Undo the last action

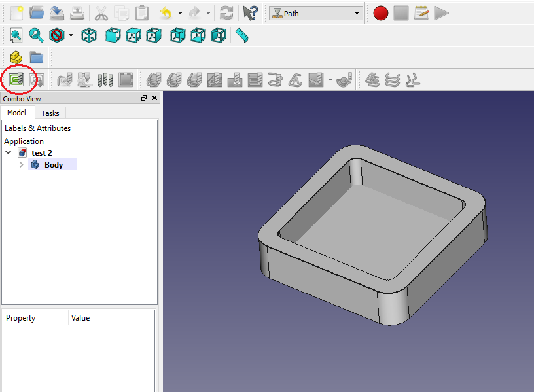coord(168,12)
